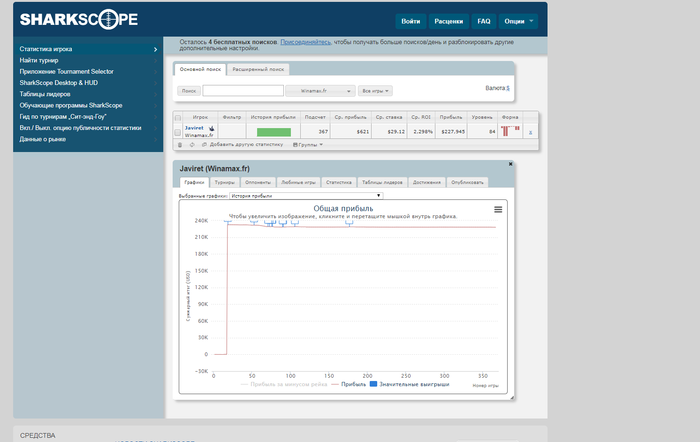Click the 'FAQ' button
Screen dimensions: 700x442
[483, 21]
